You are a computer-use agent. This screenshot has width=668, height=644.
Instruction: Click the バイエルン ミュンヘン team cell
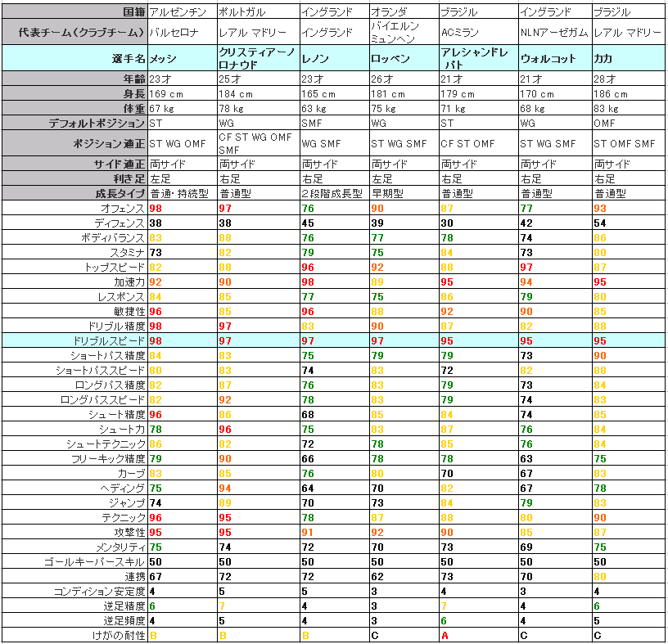(x=403, y=33)
